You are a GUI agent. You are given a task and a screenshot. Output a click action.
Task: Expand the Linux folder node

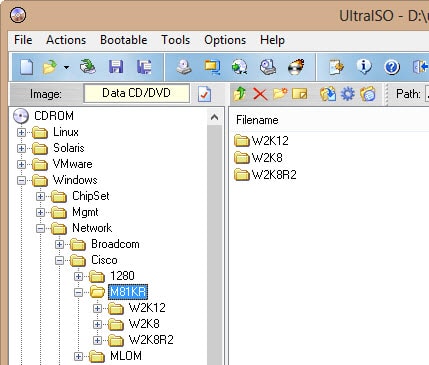[21, 132]
